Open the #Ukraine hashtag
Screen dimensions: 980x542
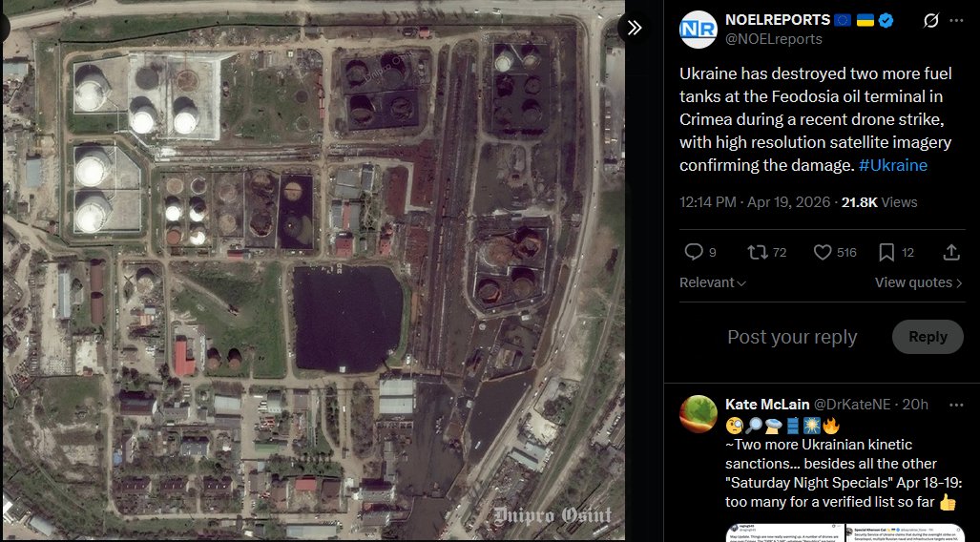893,165
